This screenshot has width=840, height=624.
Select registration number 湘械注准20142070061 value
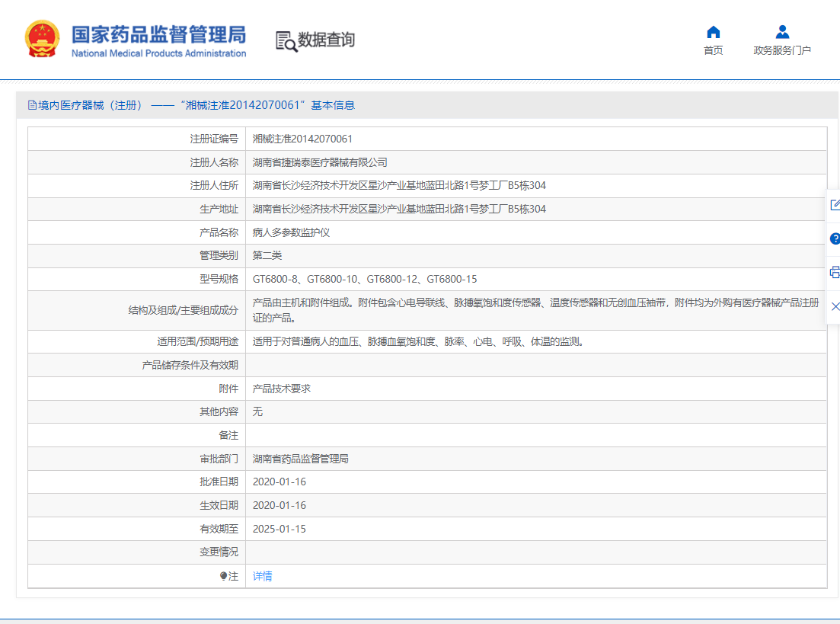click(302, 139)
